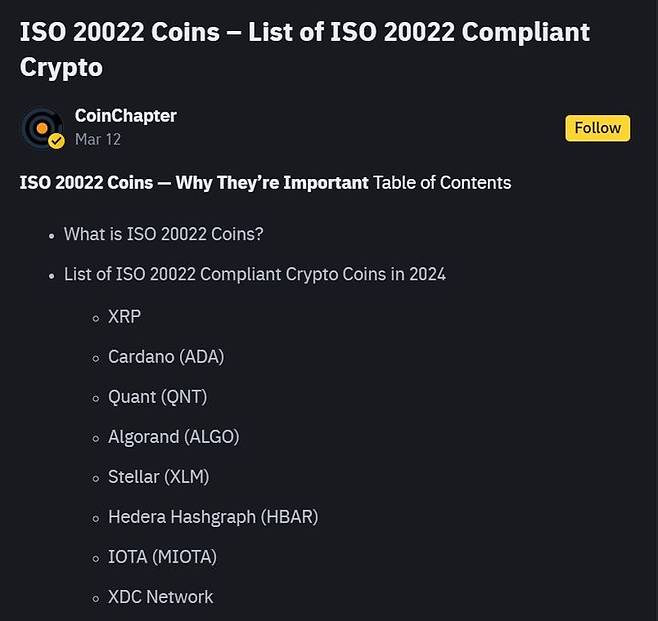
Task: Open the CoinChapter profile avatar
Action: coord(42,127)
